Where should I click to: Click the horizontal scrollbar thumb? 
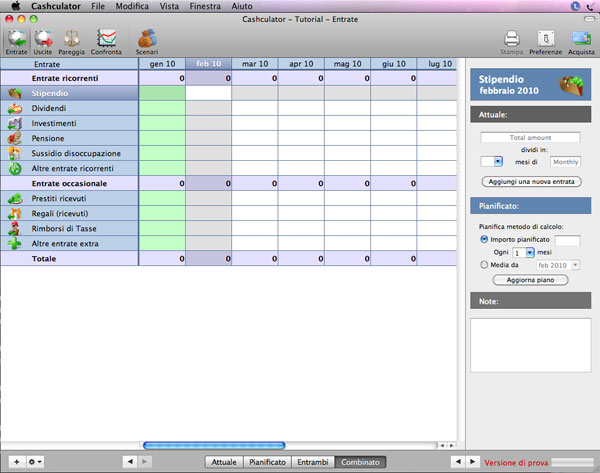[x=214, y=445]
